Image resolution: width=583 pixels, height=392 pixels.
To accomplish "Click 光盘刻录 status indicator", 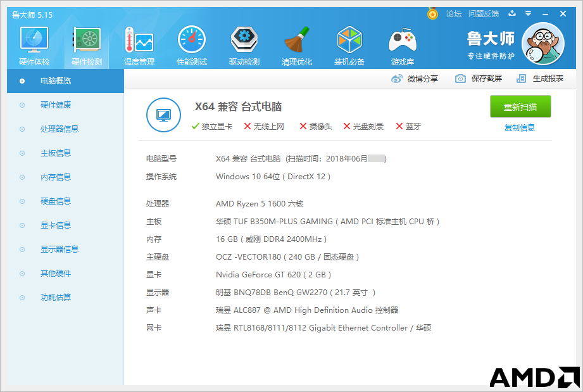I will click(363, 127).
